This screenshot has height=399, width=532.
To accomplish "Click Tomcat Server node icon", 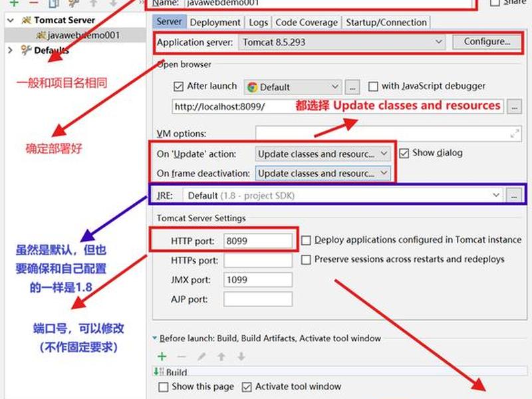I will [x=27, y=21].
